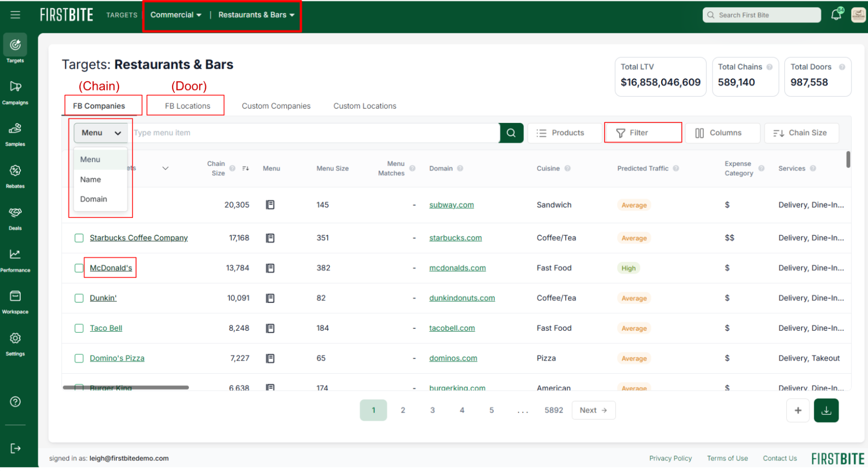
Task: Expand the targets column header chevron
Action: 165,168
